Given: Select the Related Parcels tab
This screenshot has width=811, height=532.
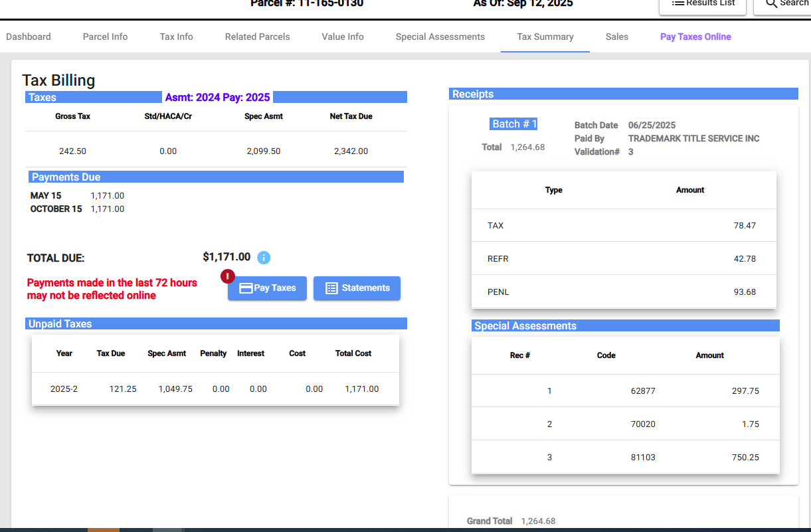Looking at the screenshot, I should pos(257,37).
